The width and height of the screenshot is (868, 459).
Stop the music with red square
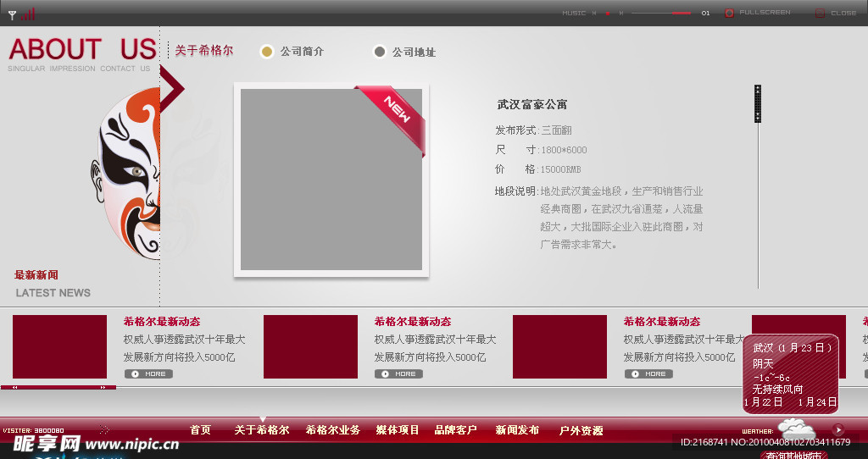pos(607,13)
